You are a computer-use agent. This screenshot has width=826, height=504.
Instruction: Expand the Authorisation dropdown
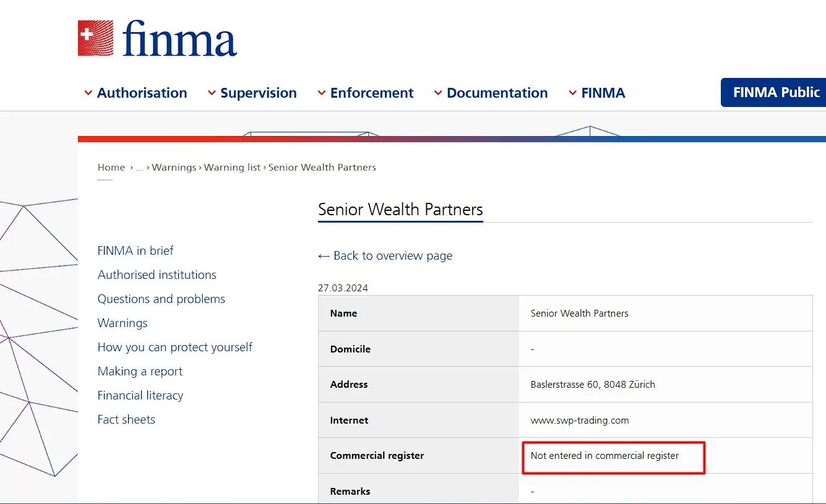click(x=142, y=93)
